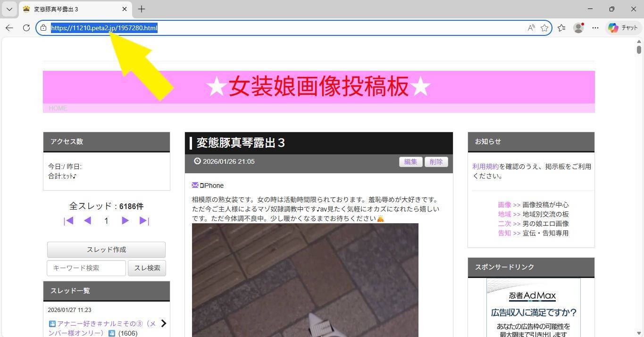Jump to the last page of threads
The height and width of the screenshot is (337, 644).
click(144, 221)
